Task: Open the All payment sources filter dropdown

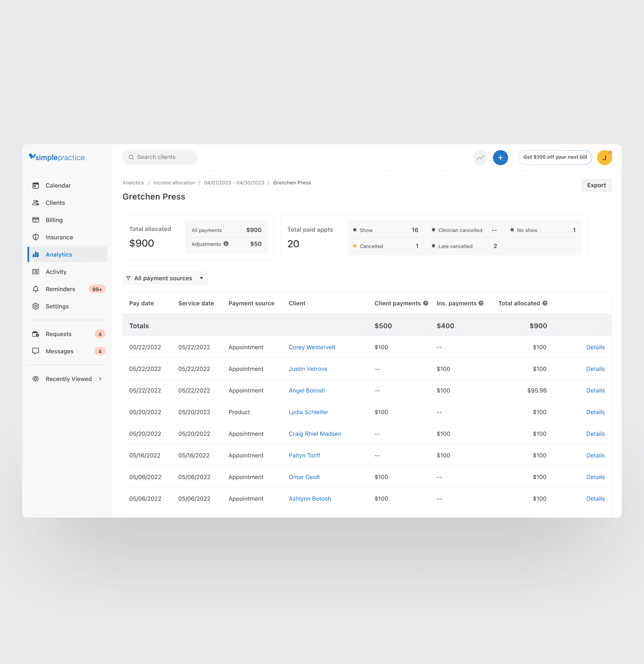Action: 165,278
